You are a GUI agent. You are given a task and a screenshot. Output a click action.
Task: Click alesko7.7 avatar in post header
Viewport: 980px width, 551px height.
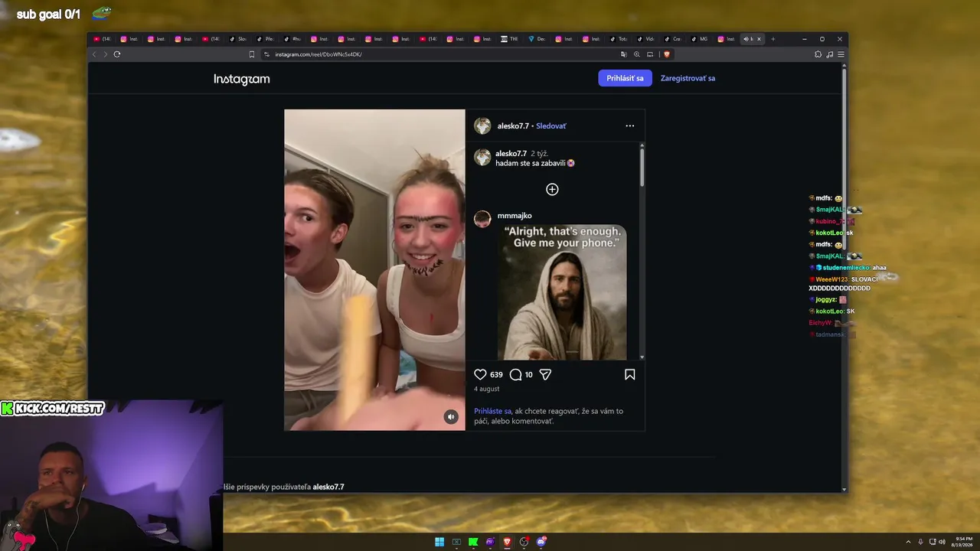[x=482, y=126]
